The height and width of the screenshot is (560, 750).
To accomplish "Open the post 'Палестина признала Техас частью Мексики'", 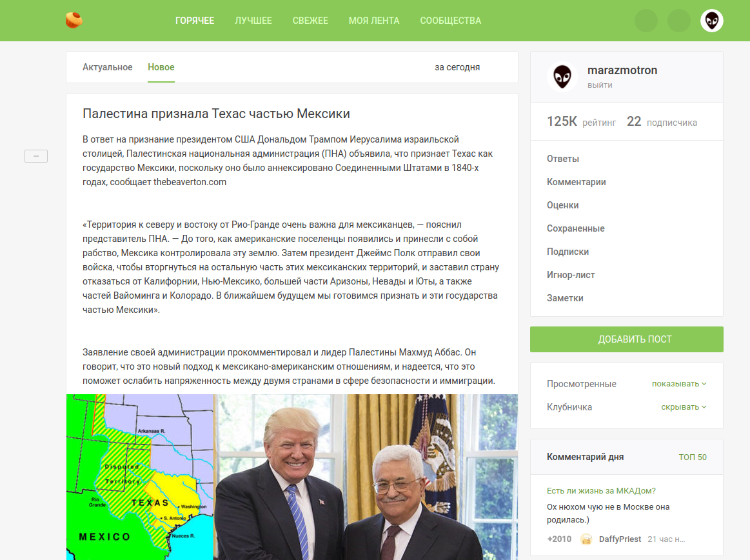I will coord(216,114).
